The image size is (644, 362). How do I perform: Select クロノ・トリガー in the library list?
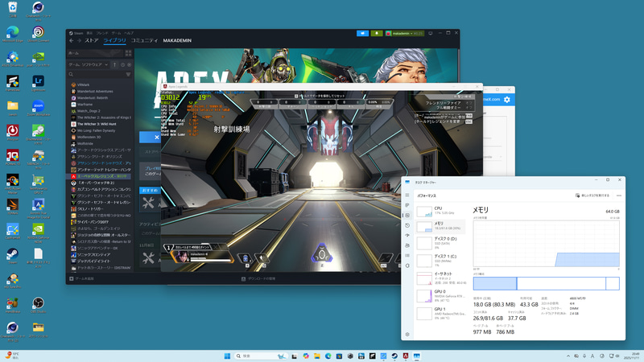(x=91, y=209)
